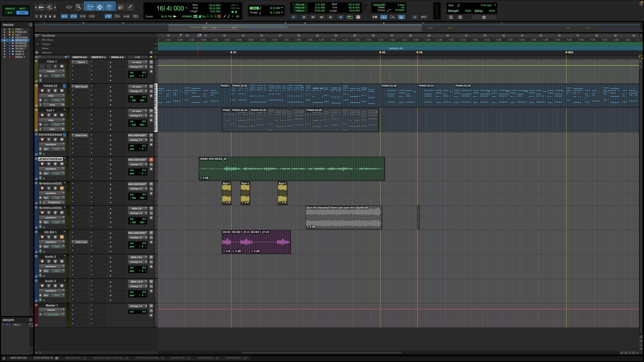
Task: Select the Zoomer magnifier tool
Action: click(x=79, y=7)
